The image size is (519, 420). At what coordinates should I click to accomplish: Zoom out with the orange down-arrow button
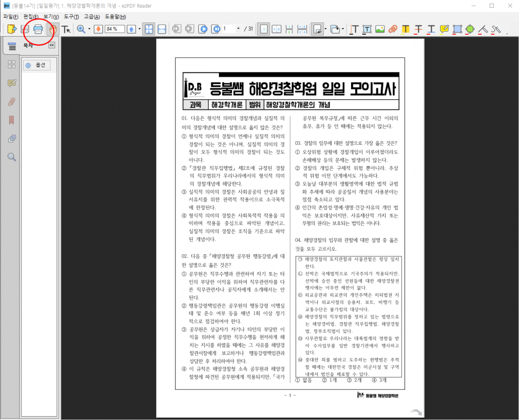coord(98,29)
